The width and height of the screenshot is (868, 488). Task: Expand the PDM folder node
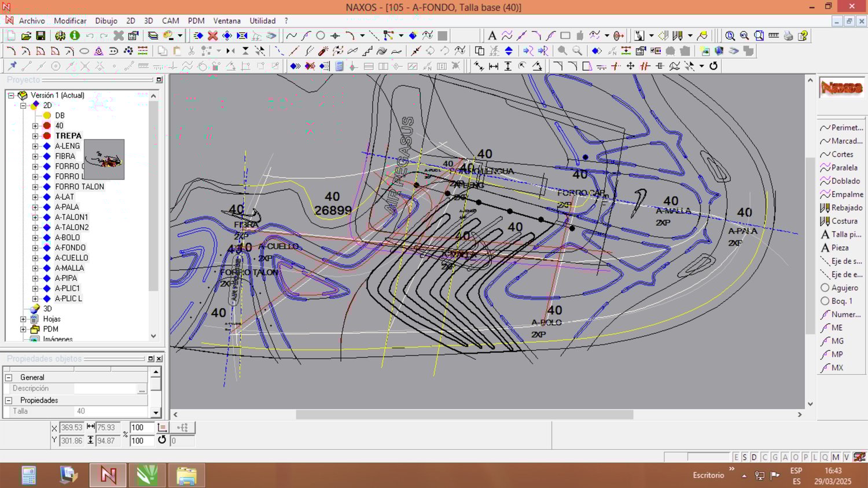pos(23,329)
